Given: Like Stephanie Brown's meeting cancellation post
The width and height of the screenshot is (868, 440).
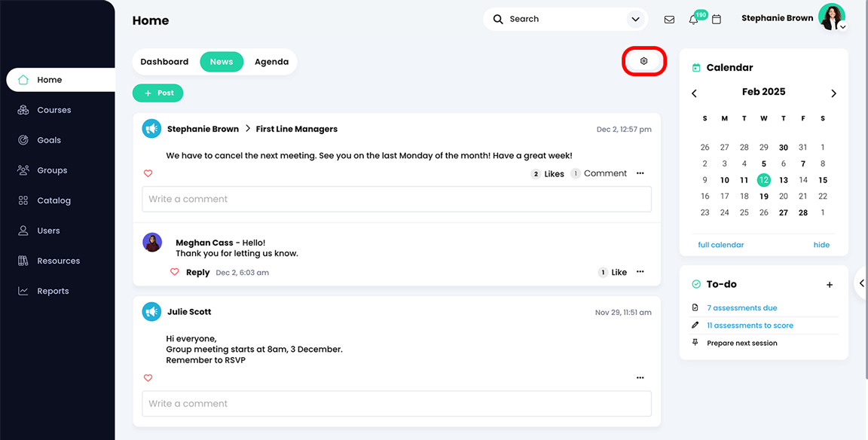Looking at the screenshot, I should click(x=148, y=173).
